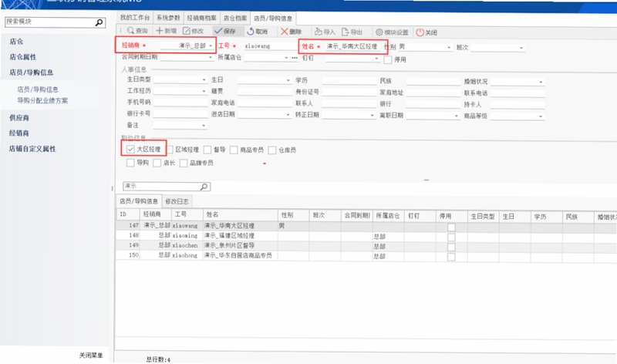Image resolution: width=617 pixels, height=364 pixels.
Task: Open the 合同到期日期 dropdown
Action: [211, 57]
